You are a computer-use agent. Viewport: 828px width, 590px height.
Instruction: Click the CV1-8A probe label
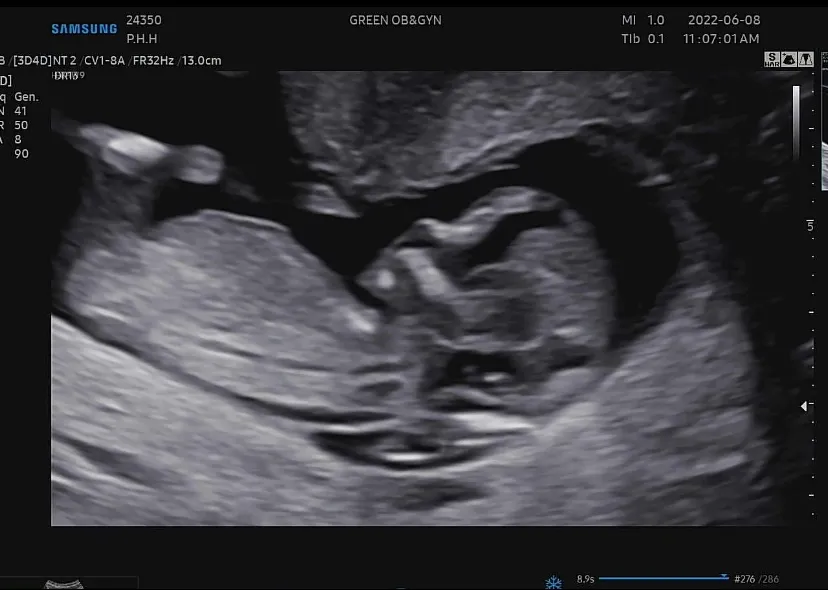point(104,60)
